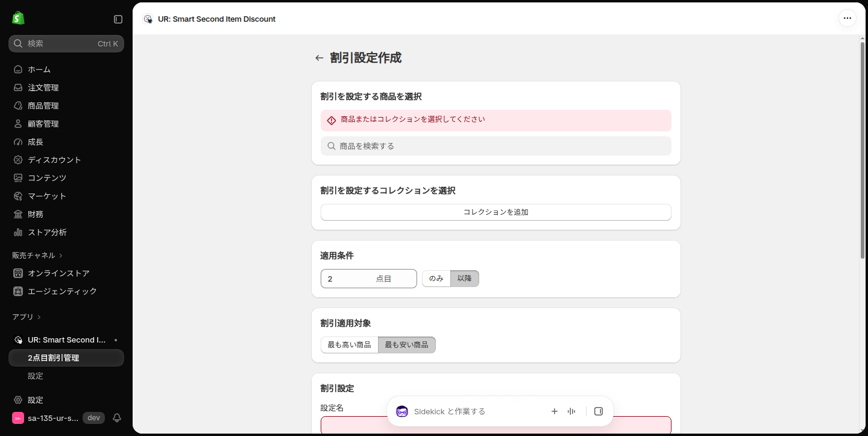
Task: Go back with the arrow beside 割引設定作成
Action: point(319,58)
